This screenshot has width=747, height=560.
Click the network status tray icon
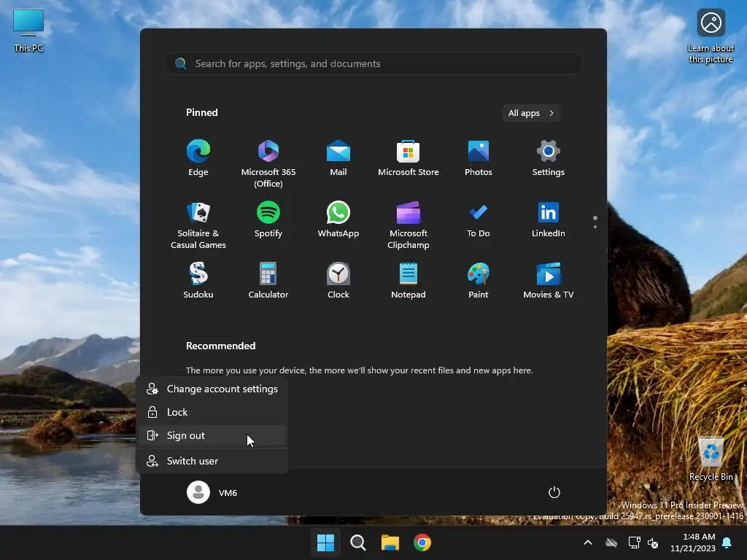(x=634, y=542)
